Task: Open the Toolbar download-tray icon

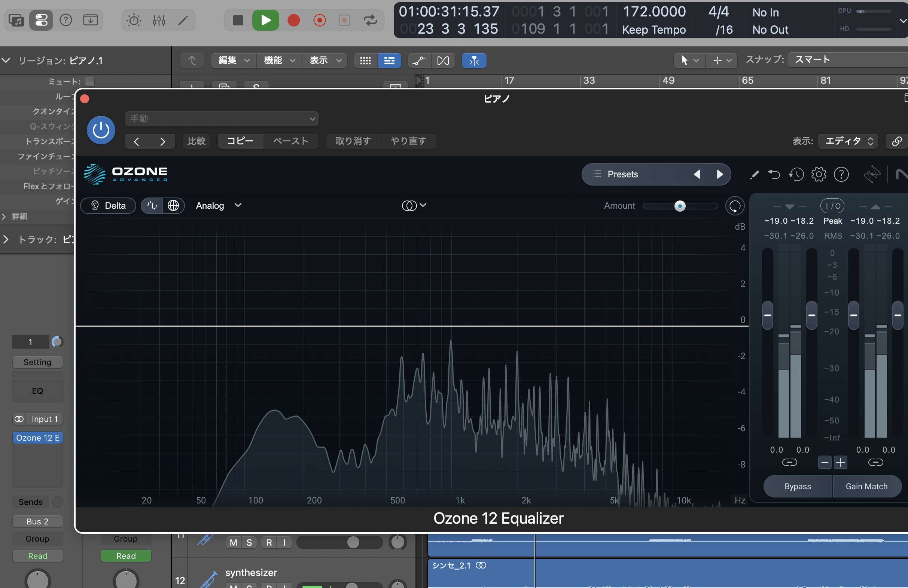Action: click(91, 20)
